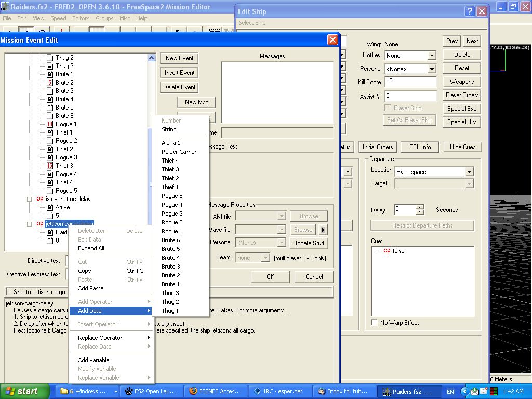Click the play arrow beside Wave file Browse

click(323, 230)
